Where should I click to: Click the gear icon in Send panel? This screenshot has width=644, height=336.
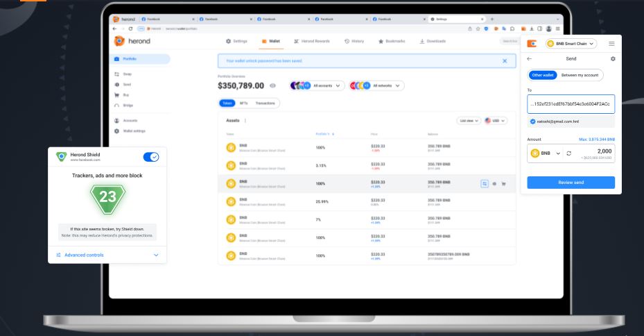coord(612,60)
